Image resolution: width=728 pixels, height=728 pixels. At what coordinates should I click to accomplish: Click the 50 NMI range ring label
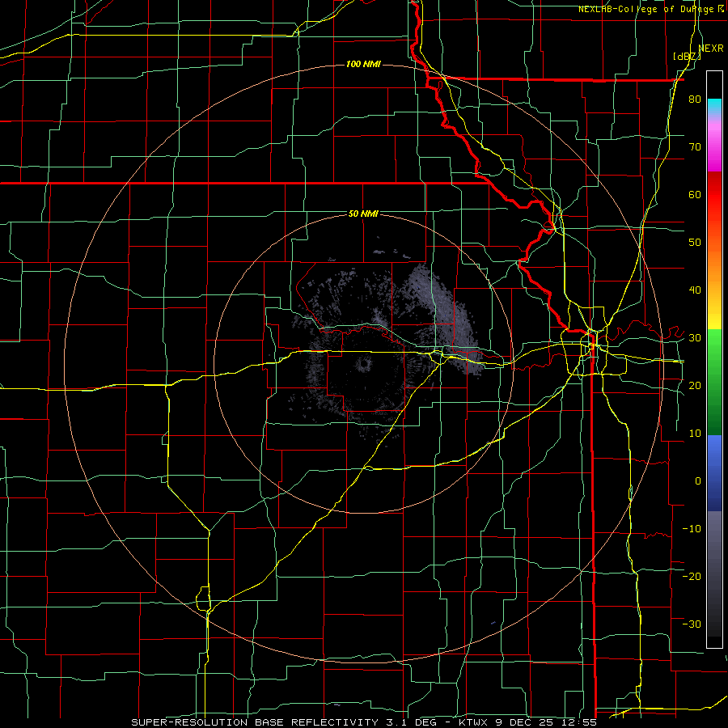tap(363, 214)
